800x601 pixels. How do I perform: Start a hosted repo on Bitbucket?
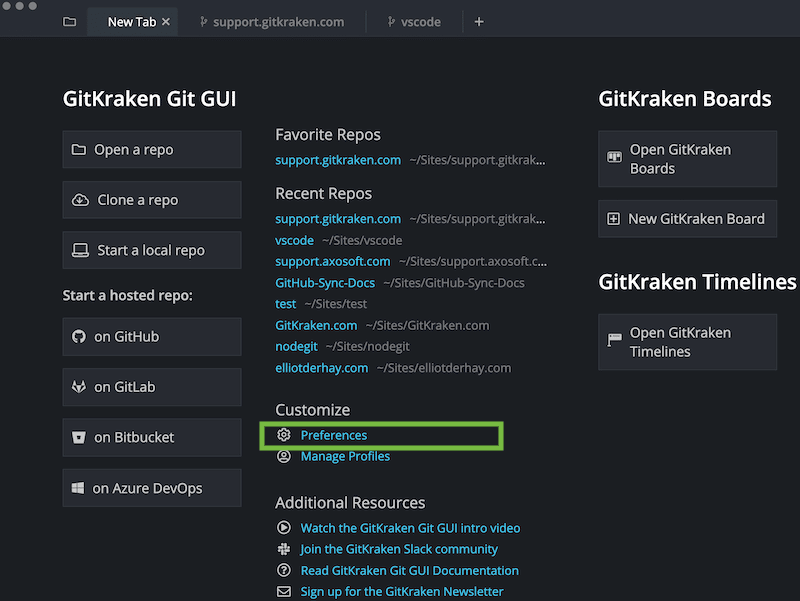pos(152,437)
